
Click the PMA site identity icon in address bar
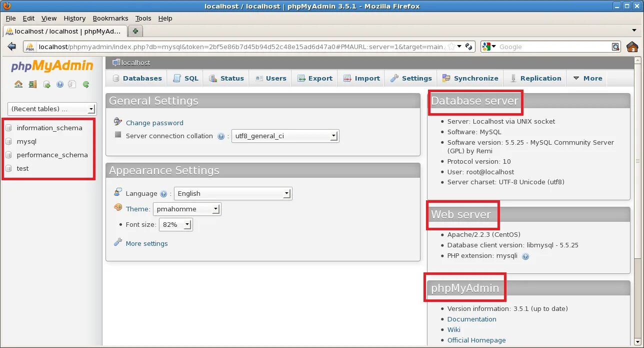tap(30, 47)
